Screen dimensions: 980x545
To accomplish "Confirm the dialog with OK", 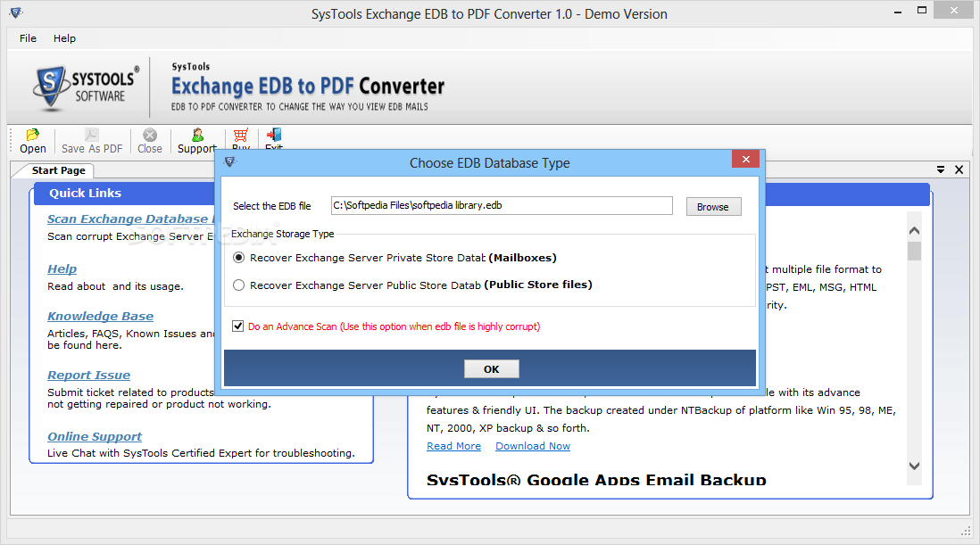I will [491, 369].
